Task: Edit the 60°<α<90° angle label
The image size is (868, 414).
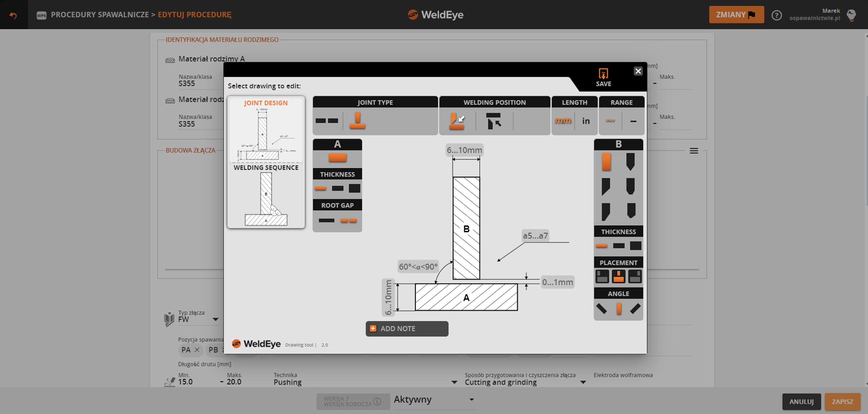Action: click(x=418, y=267)
